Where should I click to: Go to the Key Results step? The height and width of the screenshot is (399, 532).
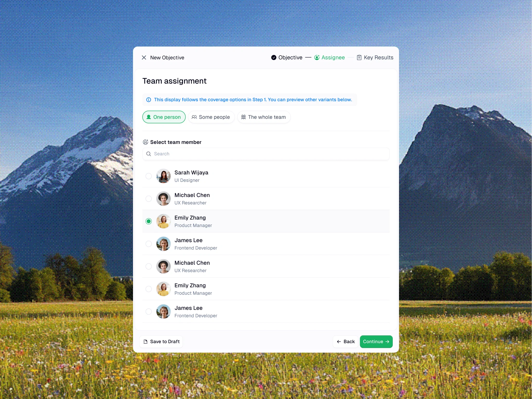click(375, 57)
